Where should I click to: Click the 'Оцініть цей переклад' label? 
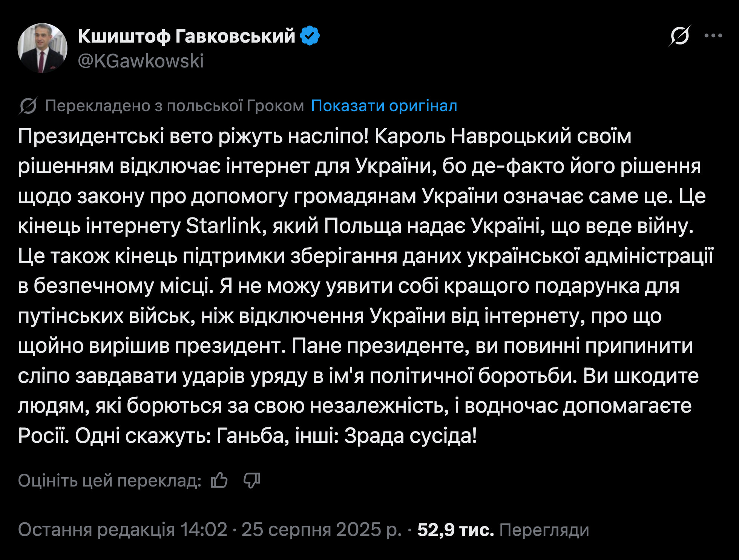[x=109, y=480]
